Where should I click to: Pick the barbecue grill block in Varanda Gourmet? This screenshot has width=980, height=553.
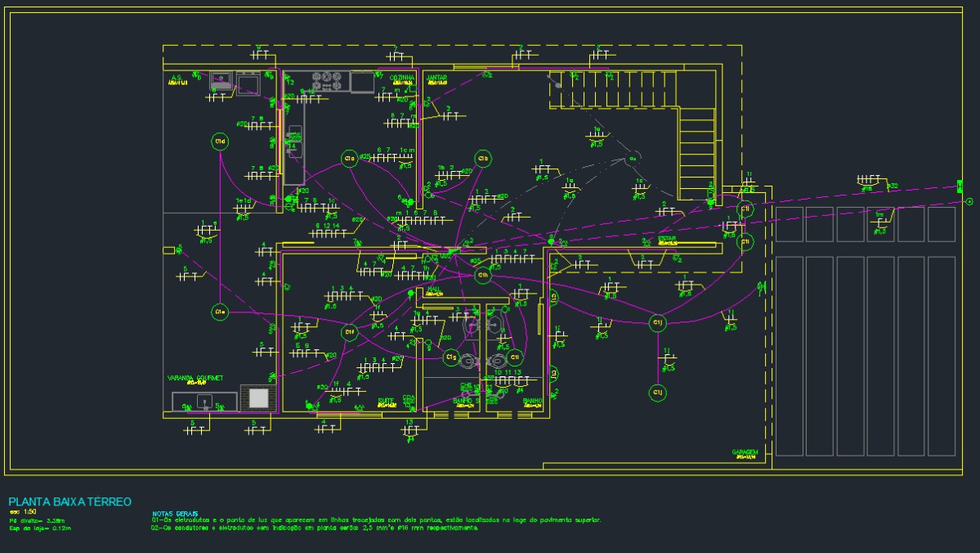258,398
